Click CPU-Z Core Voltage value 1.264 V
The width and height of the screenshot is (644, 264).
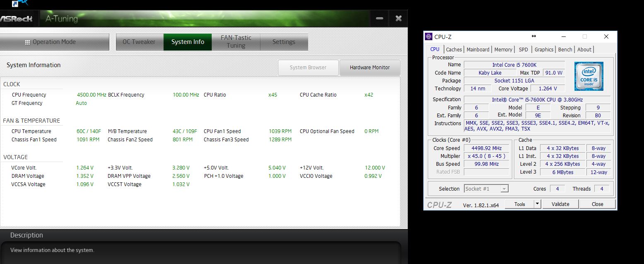548,88
